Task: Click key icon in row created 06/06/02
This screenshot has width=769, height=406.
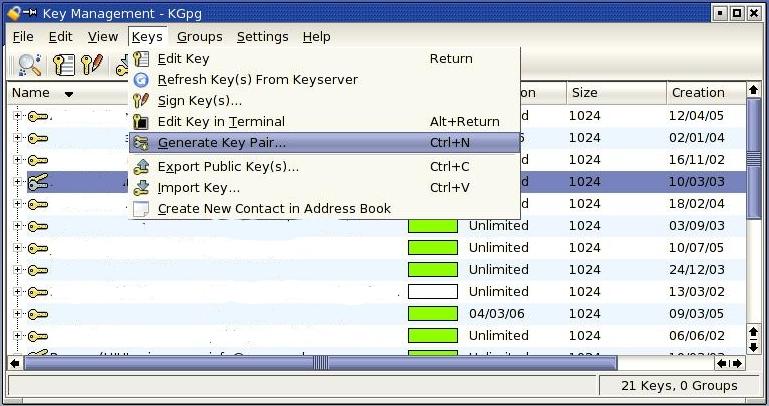Action: click(x=38, y=336)
